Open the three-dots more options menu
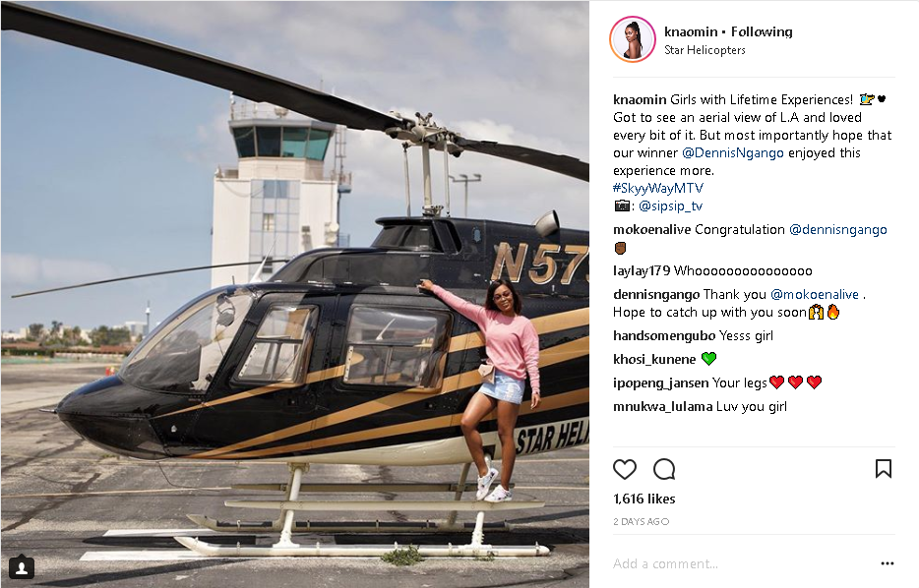Viewport: 919px width, 588px height. [x=888, y=563]
